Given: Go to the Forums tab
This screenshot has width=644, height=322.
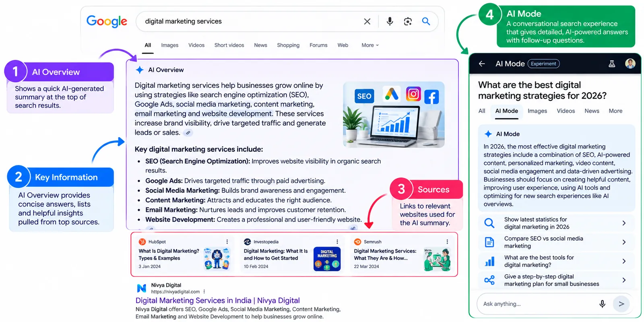Looking at the screenshot, I should [x=318, y=45].
